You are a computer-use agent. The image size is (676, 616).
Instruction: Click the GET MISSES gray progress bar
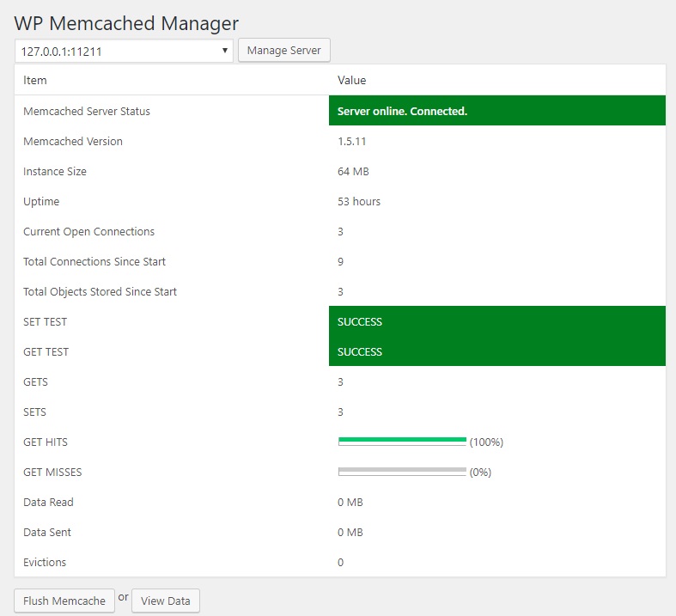(x=402, y=472)
